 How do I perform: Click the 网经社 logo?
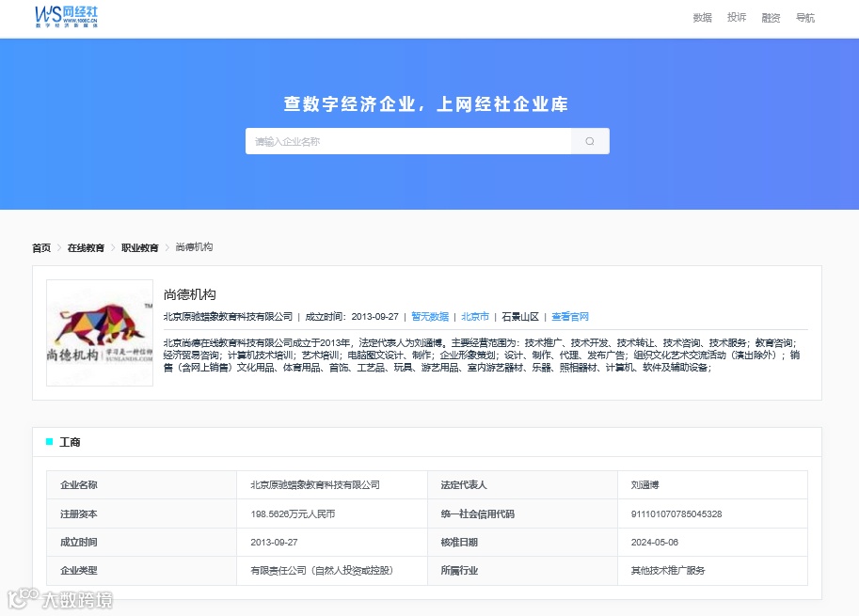tap(66, 17)
